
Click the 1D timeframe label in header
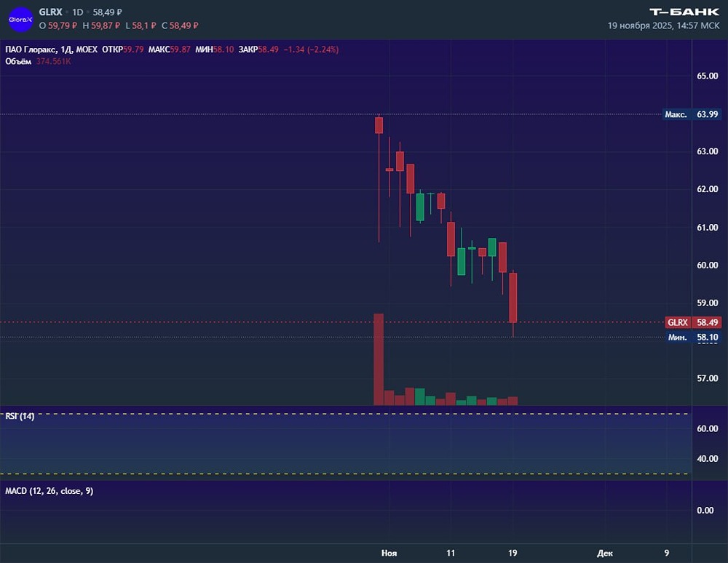point(78,12)
